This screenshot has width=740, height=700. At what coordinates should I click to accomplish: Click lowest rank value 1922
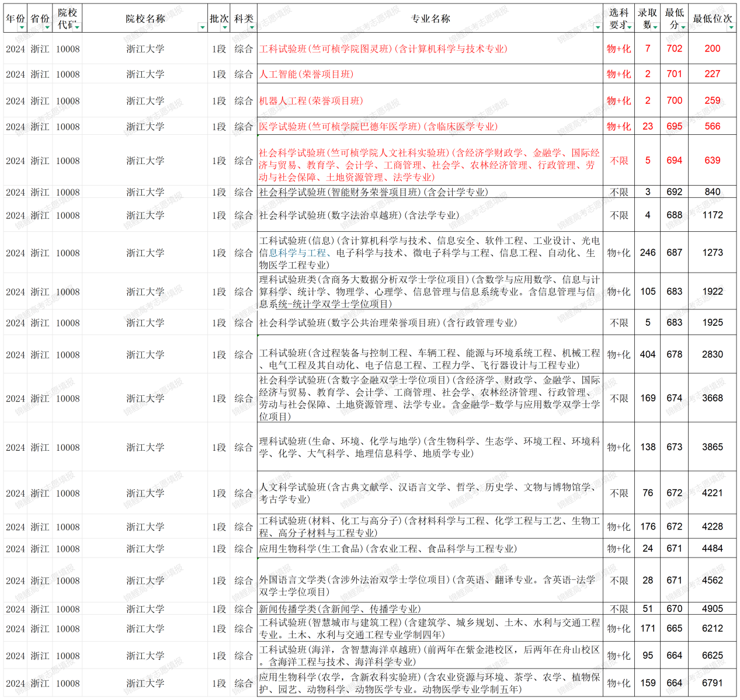pyautogui.click(x=713, y=291)
